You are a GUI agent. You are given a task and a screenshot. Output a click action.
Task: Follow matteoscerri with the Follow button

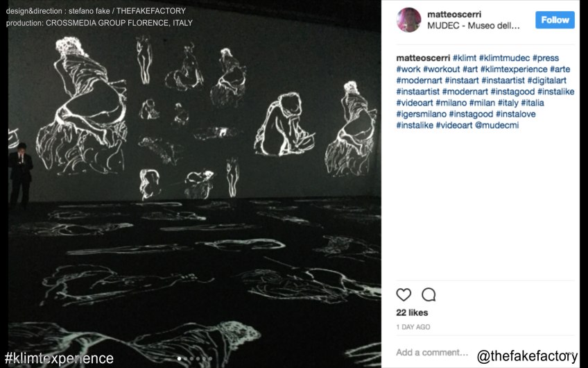[x=555, y=19]
